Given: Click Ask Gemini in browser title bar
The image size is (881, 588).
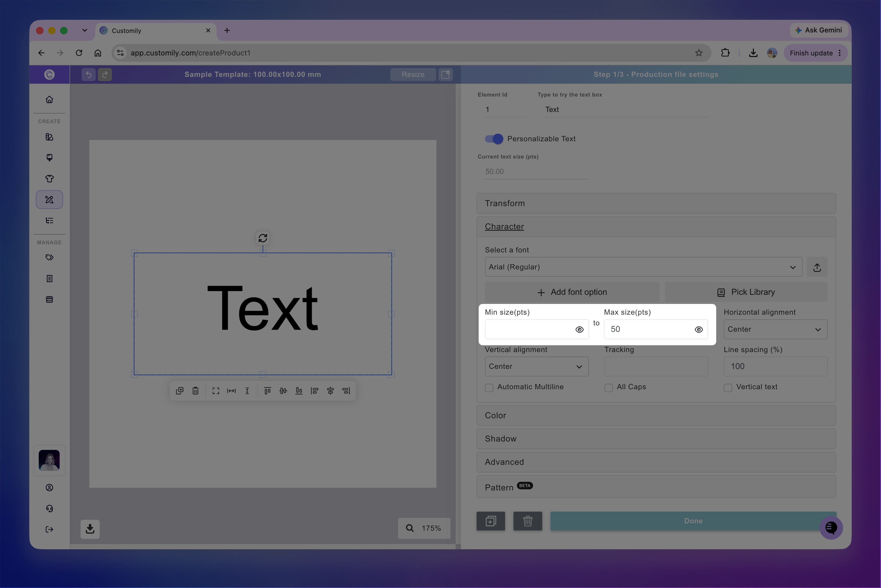Looking at the screenshot, I should pyautogui.click(x=819, y=30).
